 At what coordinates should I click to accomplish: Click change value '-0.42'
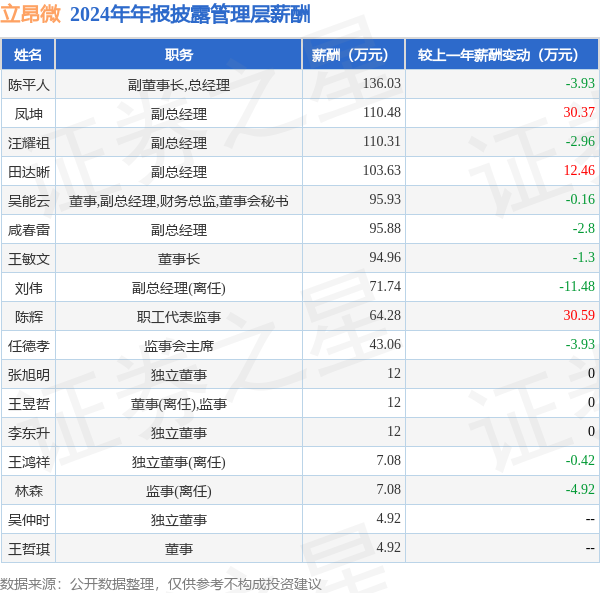click(580, 460)
